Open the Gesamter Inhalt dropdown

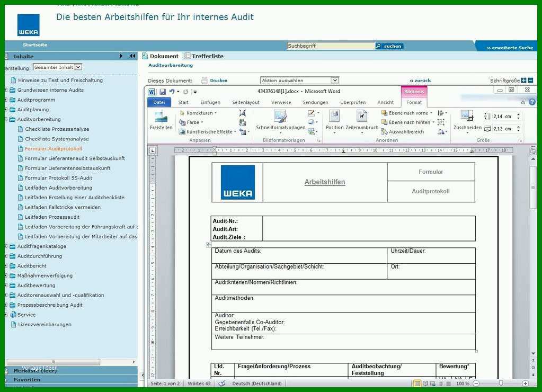pyautogui.click(x=57, y=67)
